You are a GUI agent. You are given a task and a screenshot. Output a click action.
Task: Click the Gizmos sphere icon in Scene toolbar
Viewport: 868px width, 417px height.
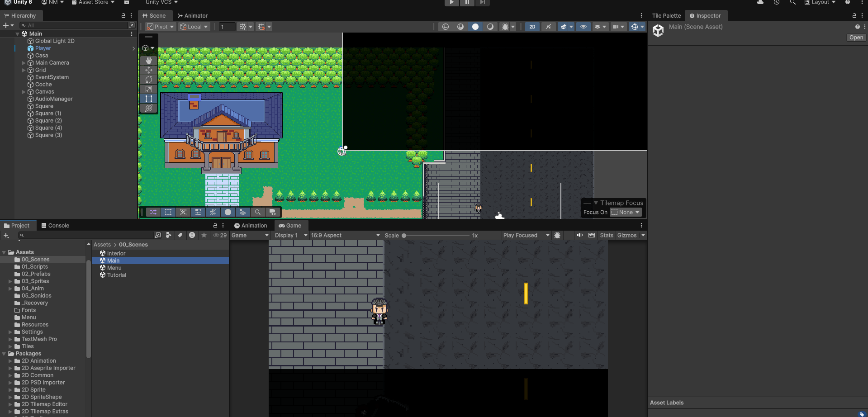[635, 27]
